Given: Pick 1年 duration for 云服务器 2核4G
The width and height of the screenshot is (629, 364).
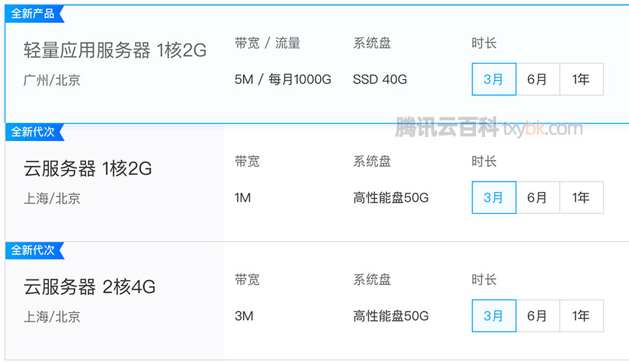Looking at the screenshot, I should click(581, 316).
